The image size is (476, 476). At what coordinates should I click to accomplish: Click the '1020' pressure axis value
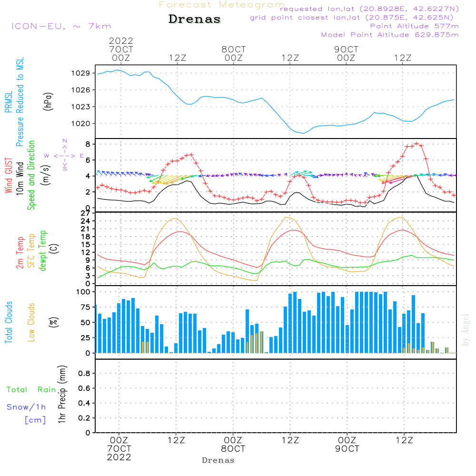[x=80, y=124]
